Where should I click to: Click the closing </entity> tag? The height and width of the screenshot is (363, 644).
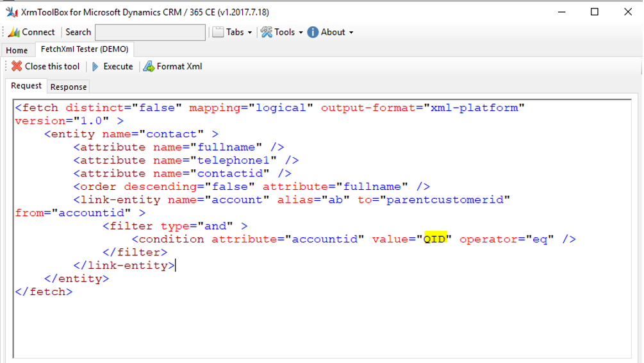(x=76, y=278)
